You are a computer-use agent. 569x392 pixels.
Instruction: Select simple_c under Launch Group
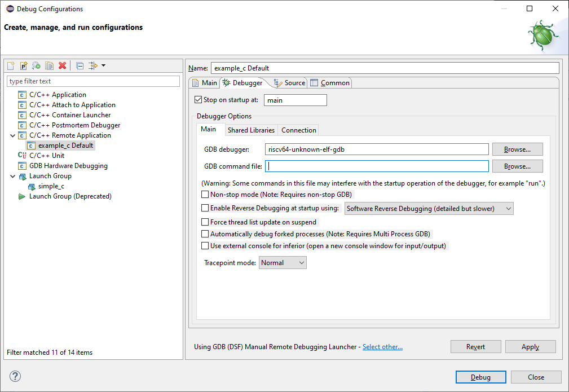pyautogui.click(x=51, y=186)
